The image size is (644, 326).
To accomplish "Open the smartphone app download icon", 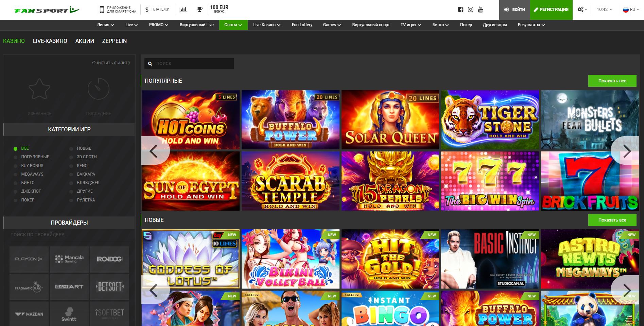I will (102, 10).
